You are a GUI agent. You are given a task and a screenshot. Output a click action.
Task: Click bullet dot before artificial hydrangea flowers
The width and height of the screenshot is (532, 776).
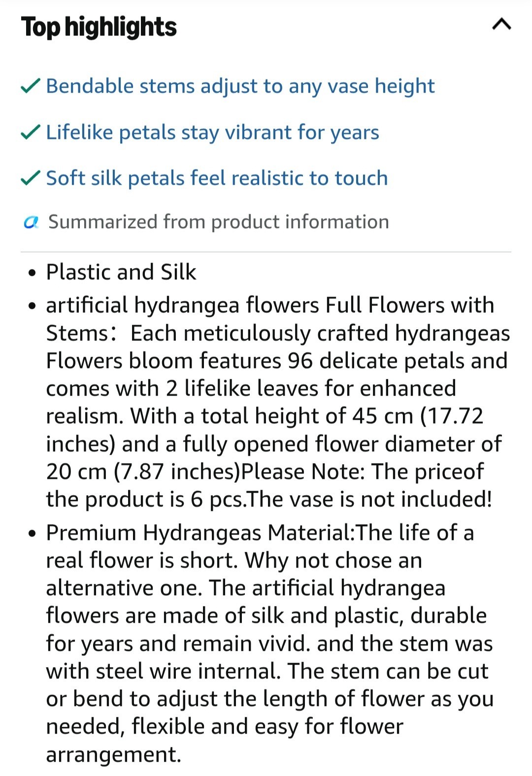click(x=32, y=306)
